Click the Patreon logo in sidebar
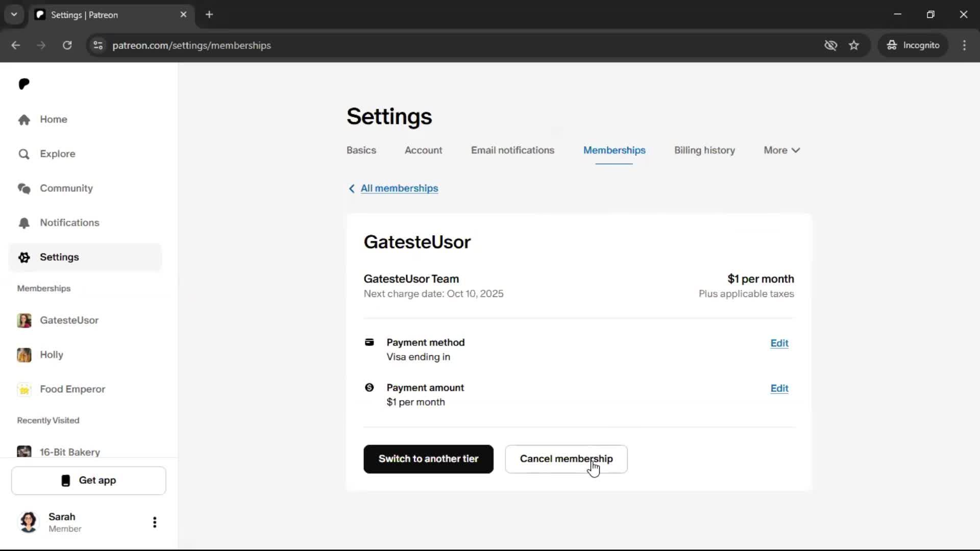 click(x=24, y=84)
